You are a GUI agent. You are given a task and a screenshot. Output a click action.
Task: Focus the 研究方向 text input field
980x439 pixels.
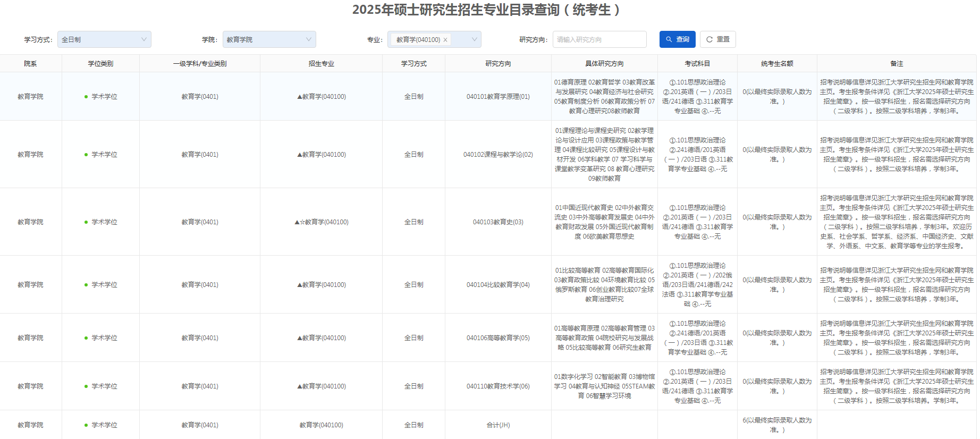point(599,39)
